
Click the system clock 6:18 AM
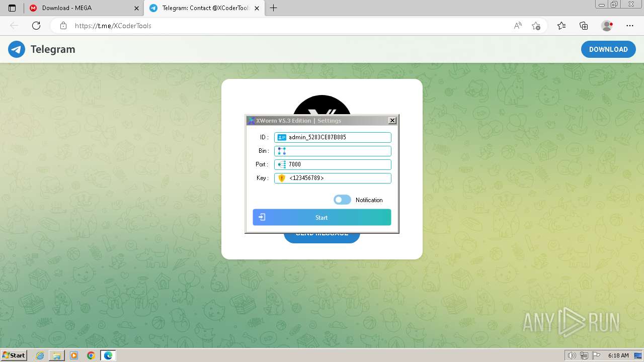point(618,355)
